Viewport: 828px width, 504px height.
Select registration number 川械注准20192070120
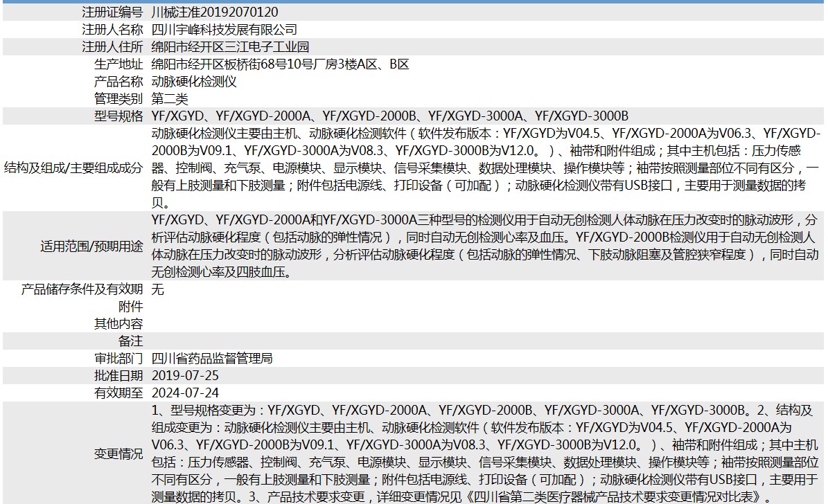pyautogui.click(x=214, y=12)
